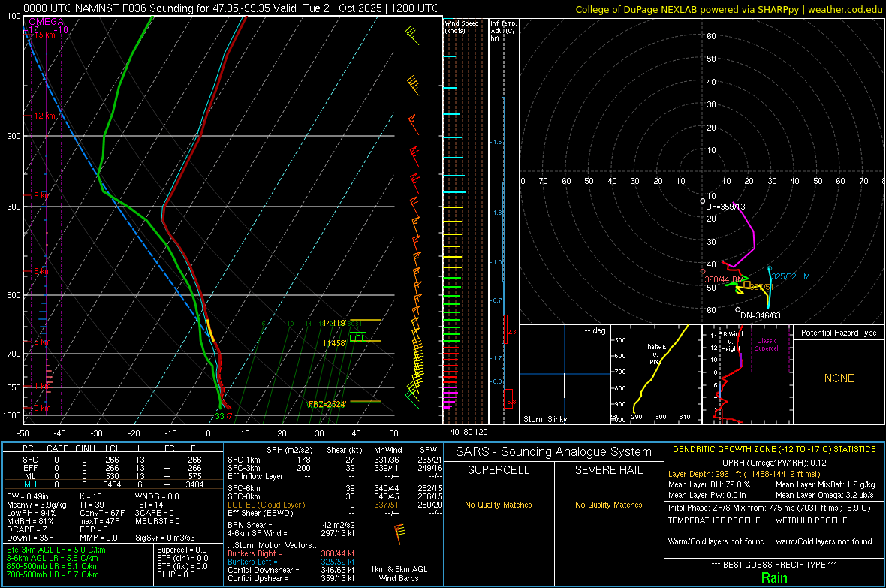Viewport: 886px width, 588px height.
Task: Click the DCAPE = 7 value
Action: tap(26, 529)
